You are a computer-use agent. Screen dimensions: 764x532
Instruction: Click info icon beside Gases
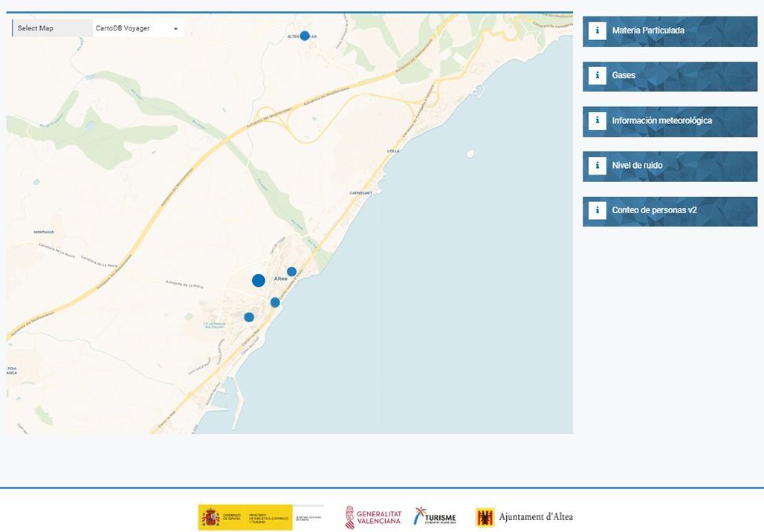[x=597, y=76]
